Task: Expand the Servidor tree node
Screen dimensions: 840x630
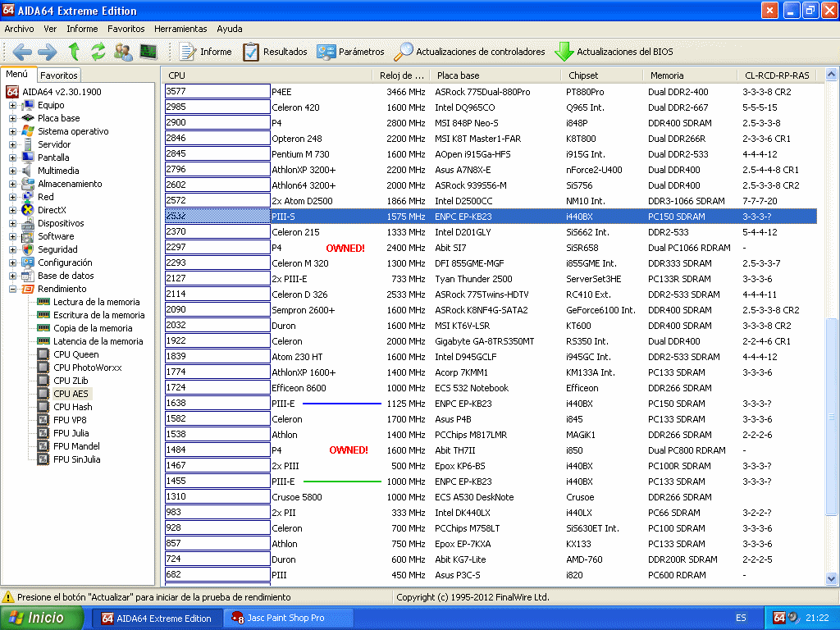Action: tap(12, 144)
